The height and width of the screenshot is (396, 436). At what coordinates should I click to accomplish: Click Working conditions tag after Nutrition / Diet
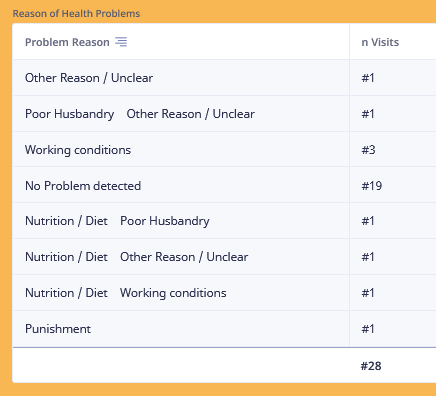(173, 293)
